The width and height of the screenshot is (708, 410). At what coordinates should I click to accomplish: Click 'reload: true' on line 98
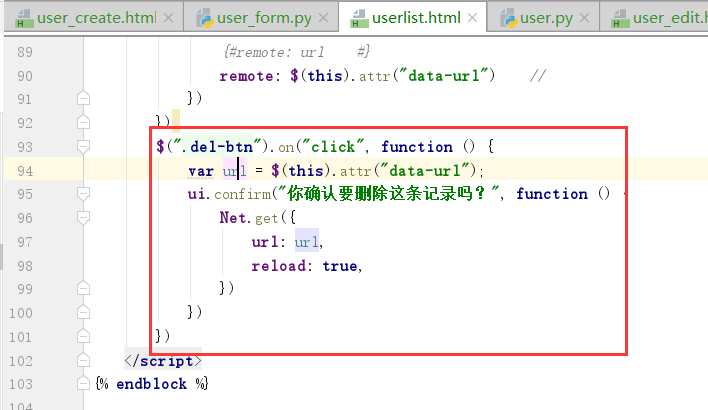click(304, 266)
